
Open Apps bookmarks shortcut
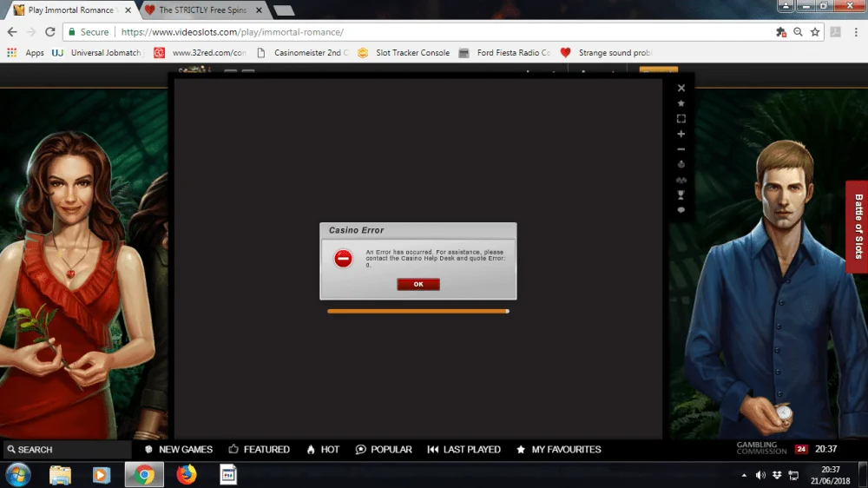coord(25,53)
